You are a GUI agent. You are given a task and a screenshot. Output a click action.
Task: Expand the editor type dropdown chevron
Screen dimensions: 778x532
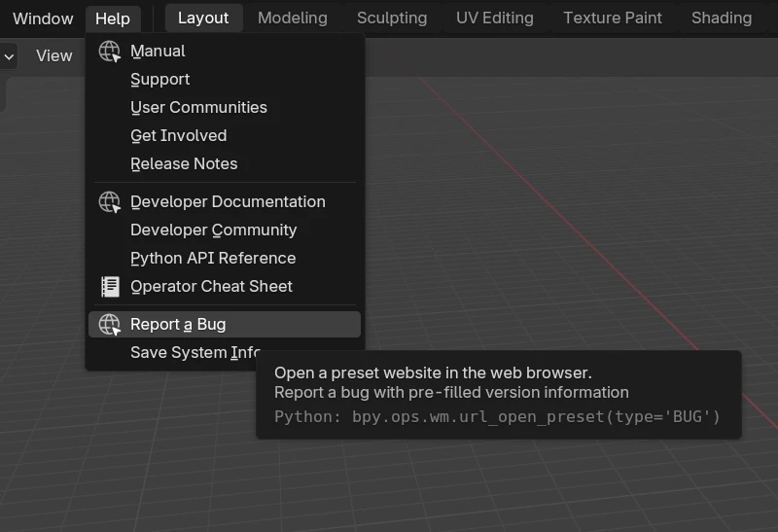pyautogui.click(x=9, y=56)
